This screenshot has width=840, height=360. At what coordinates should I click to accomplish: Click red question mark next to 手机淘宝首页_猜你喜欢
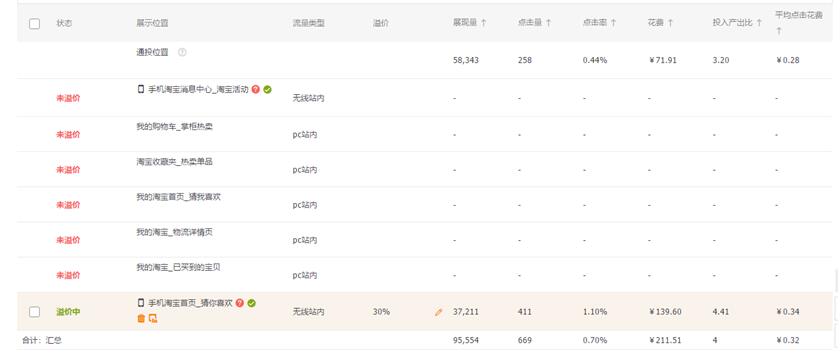pos(239,303)
